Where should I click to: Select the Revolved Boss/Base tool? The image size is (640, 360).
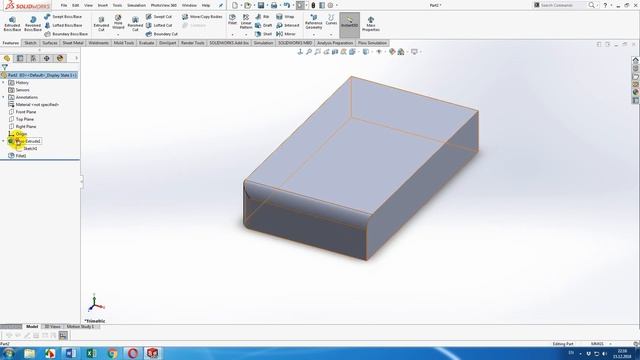[33, 24]
